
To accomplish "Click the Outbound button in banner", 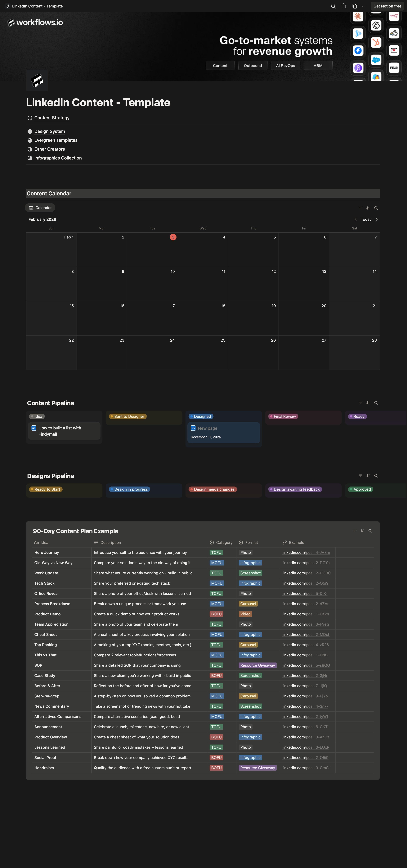I will pyautogui.click(x=253, y=66).
